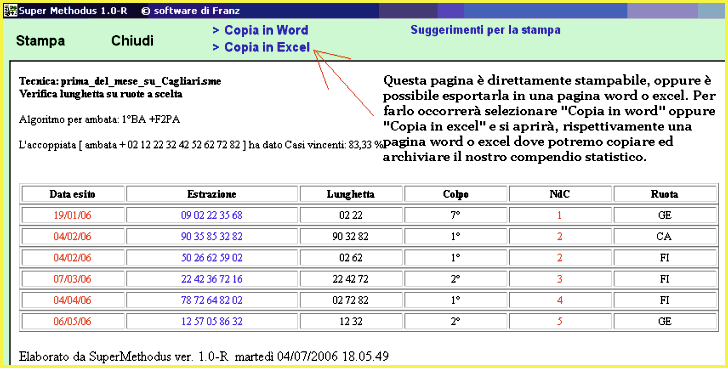Click the NdC value 4
728x368 pixels.
click(560, 300)
